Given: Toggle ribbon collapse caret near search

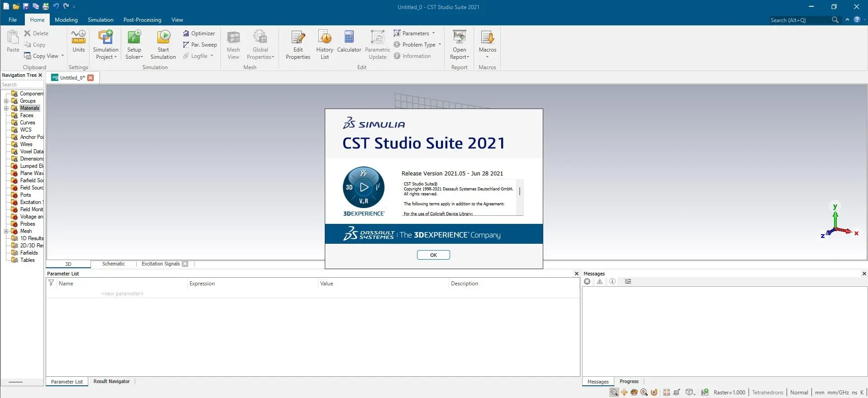Looking at the screenshot, I should point(847,20).
